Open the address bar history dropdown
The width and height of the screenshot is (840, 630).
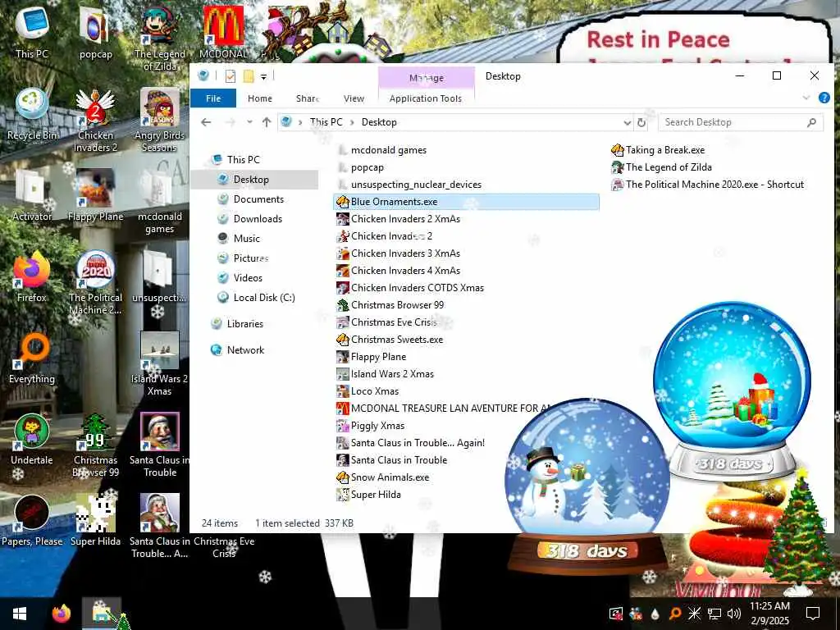[628, 123]
